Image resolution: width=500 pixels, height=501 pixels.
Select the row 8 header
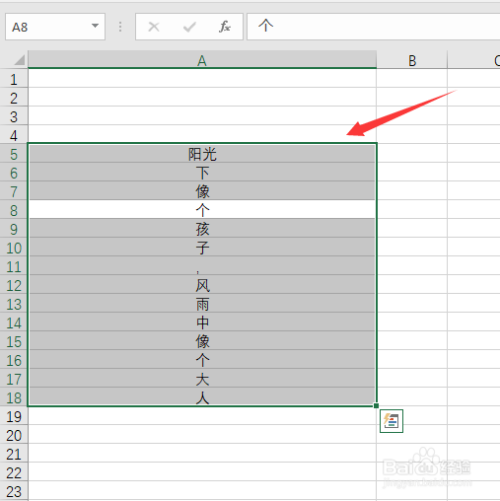pyautogui.click(x=14, y=210)
